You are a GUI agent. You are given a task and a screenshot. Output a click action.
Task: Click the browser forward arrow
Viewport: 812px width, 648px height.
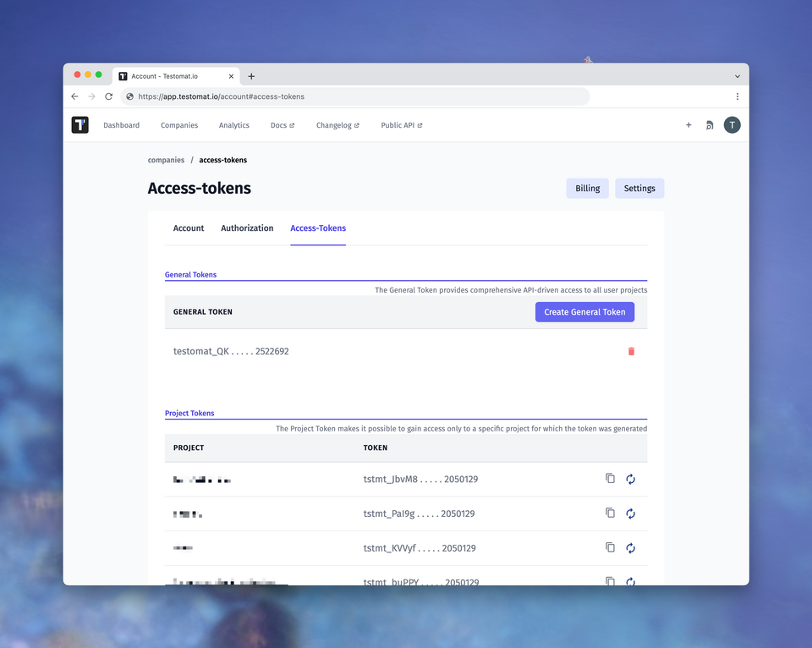tap(91, 96)
